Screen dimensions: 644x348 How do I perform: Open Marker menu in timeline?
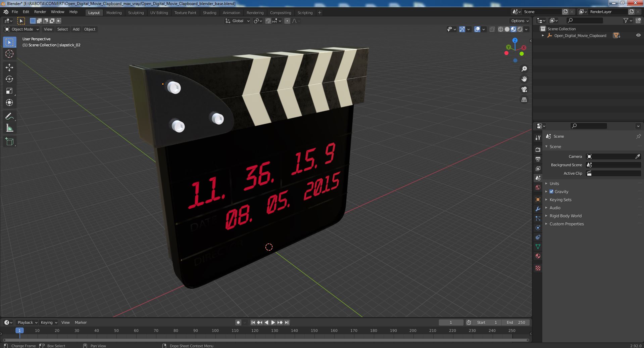pos(81,322)
